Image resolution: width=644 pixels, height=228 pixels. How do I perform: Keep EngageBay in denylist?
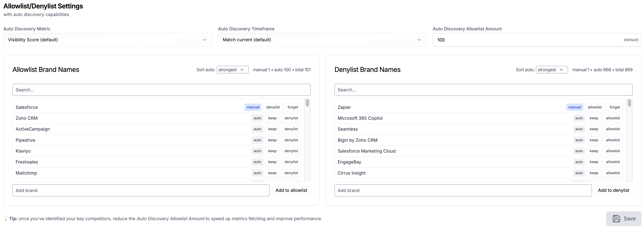(594, 162)
